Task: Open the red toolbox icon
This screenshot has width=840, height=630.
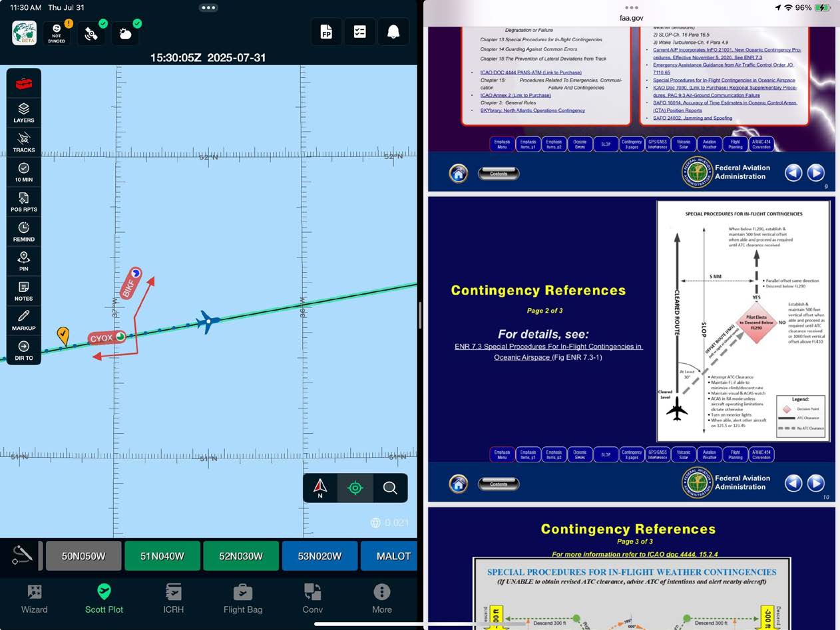Action: tap(24, 84)
